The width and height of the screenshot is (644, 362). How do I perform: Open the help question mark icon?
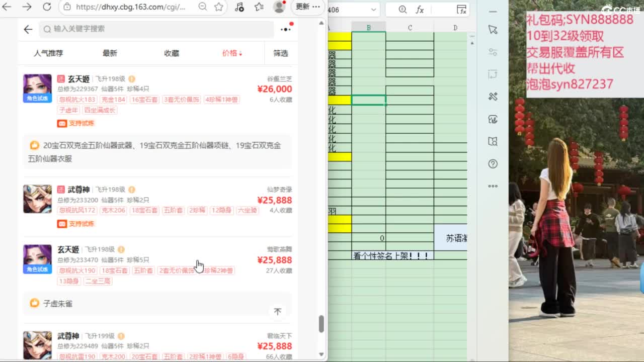click(493, 164)
